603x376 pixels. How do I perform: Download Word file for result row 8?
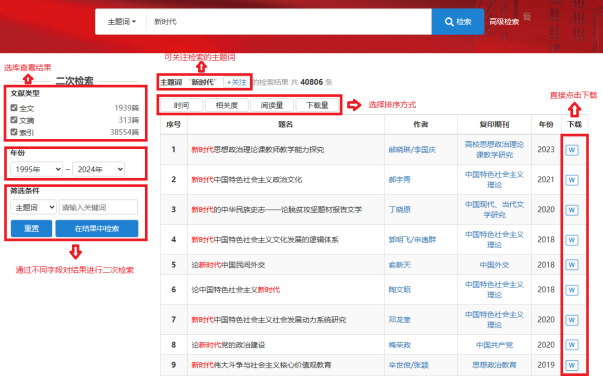pos(572,345)
